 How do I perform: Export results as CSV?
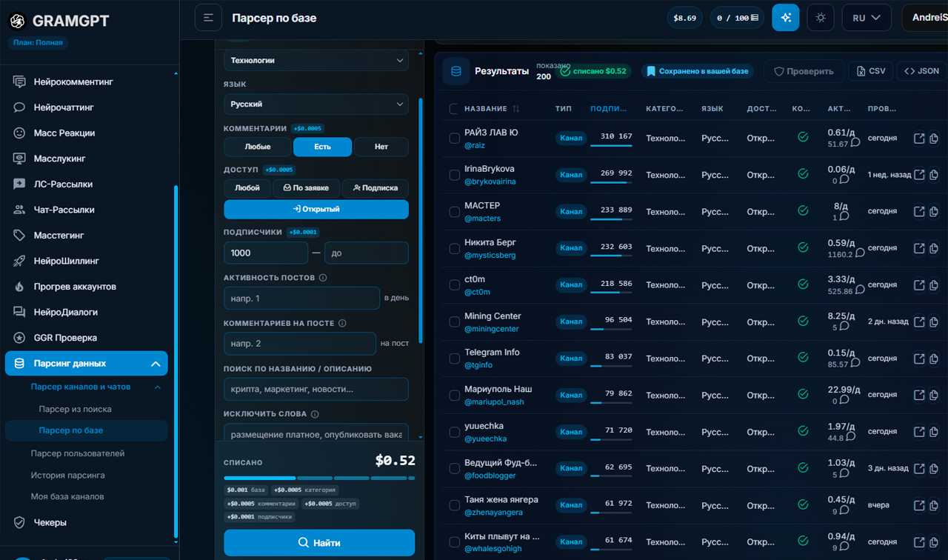[870, 71]
